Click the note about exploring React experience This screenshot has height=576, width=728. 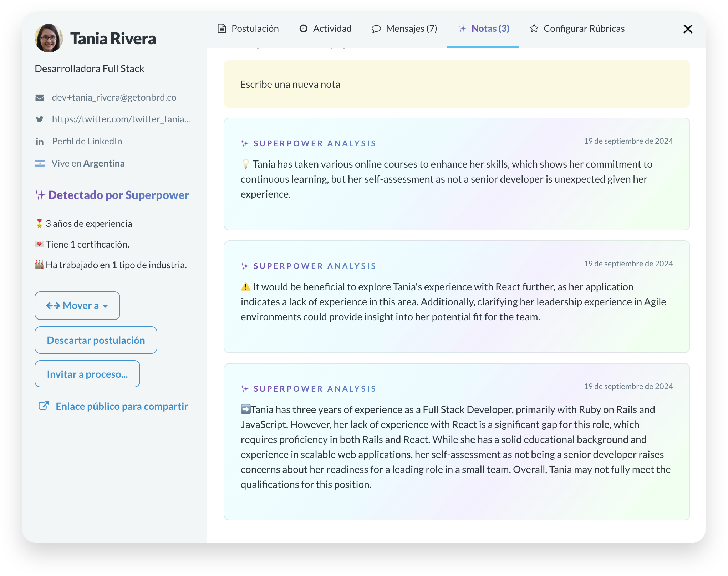457,297
